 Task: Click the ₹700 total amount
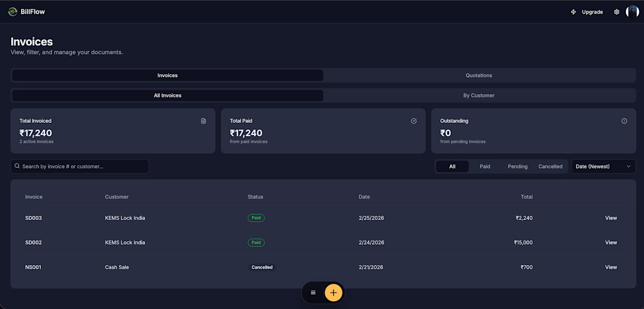(526, 267)
